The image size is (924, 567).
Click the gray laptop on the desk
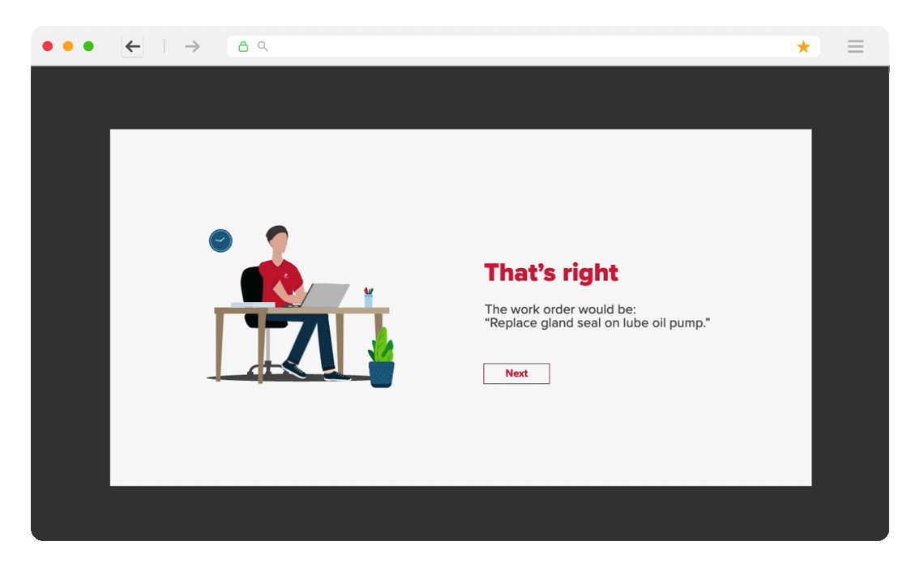[323, 295]
